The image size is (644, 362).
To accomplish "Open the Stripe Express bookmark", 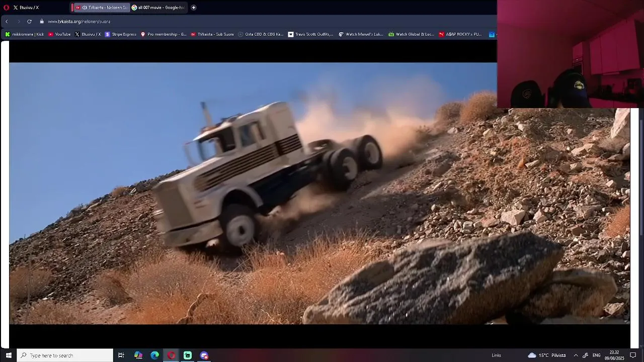I will [121, 34].
